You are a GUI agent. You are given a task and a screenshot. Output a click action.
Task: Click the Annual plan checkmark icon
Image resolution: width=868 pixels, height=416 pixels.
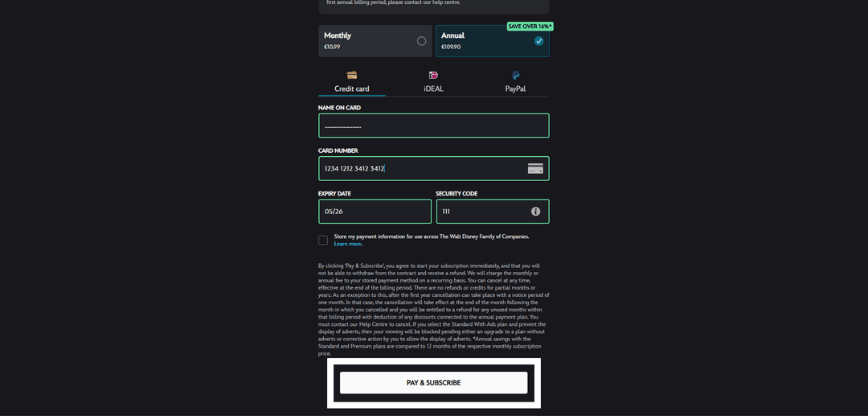538,41
